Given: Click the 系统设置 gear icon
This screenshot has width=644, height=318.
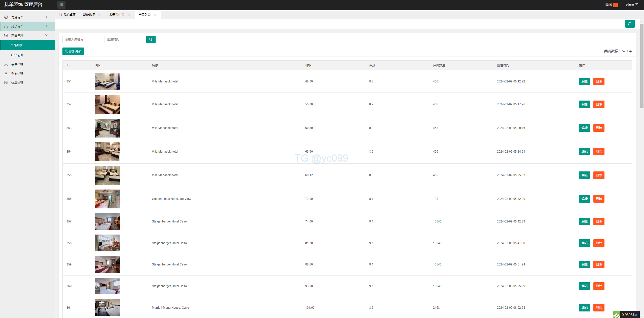Looking at the screenshot, I should (6, 17).
